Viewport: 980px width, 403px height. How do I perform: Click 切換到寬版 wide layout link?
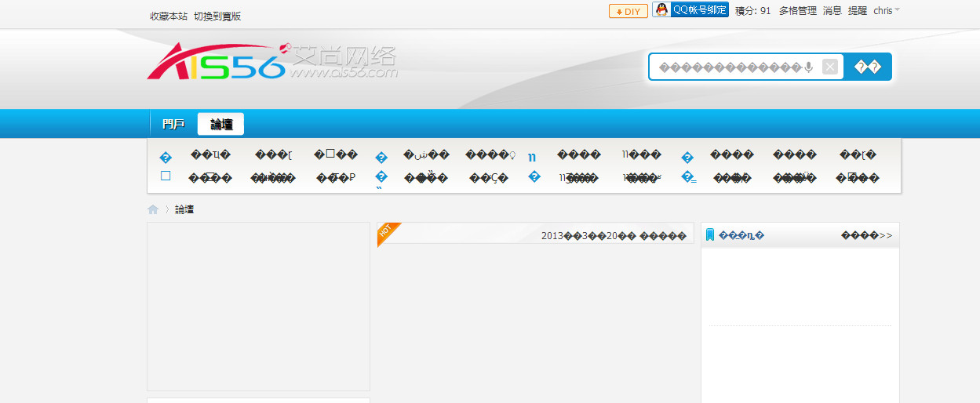click(217, 16)
